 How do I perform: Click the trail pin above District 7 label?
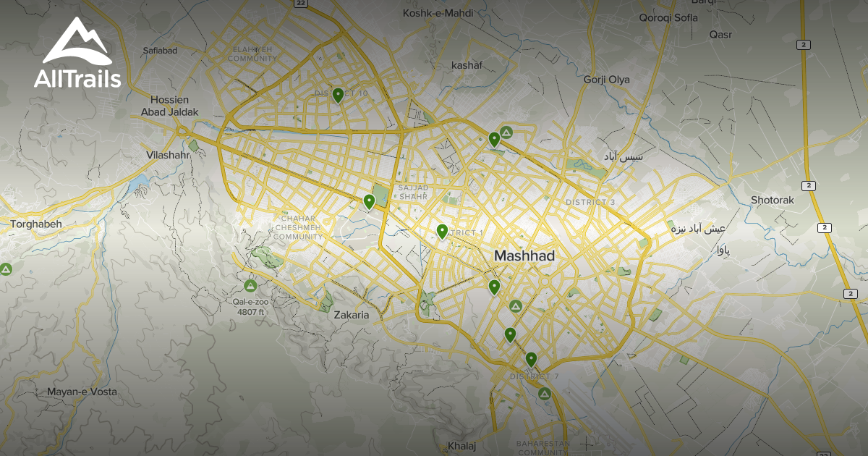click(511, 334)
